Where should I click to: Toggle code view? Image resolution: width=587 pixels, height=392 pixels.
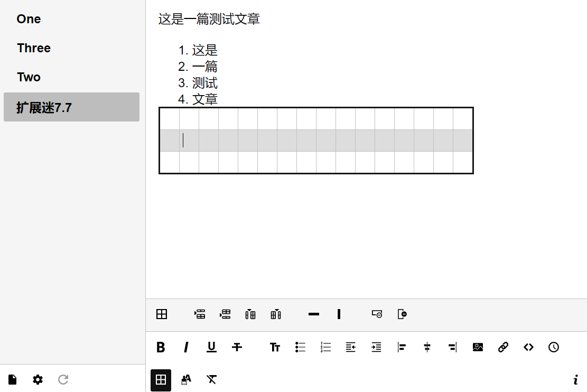(x=528, y=348)
